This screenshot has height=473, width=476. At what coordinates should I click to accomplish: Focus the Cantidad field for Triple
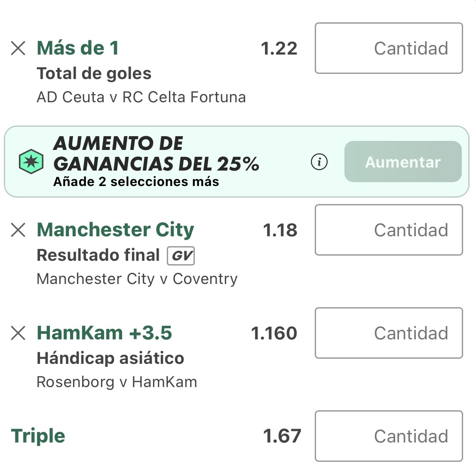[x=389, y=436]
